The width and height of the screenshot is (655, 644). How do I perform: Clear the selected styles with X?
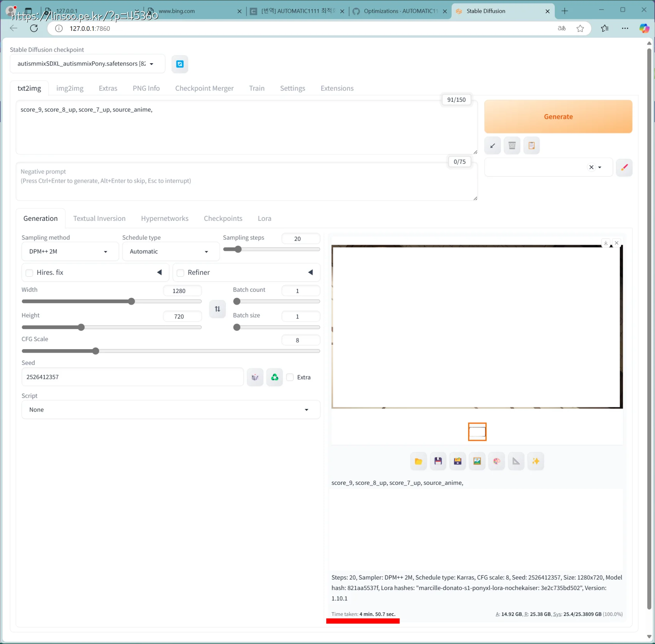point(591,167)
